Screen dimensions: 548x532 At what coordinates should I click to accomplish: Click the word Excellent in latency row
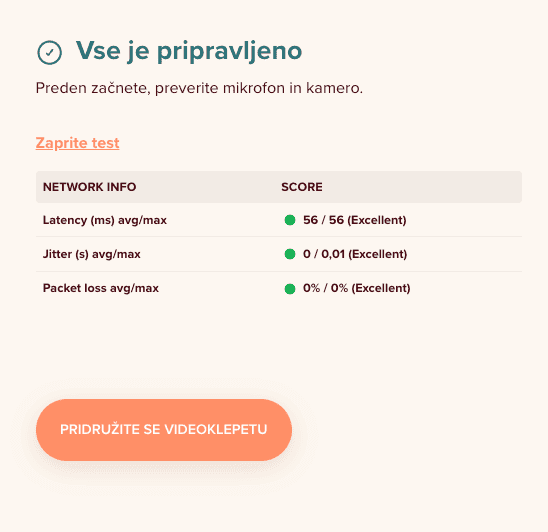(x=377, y=220)
